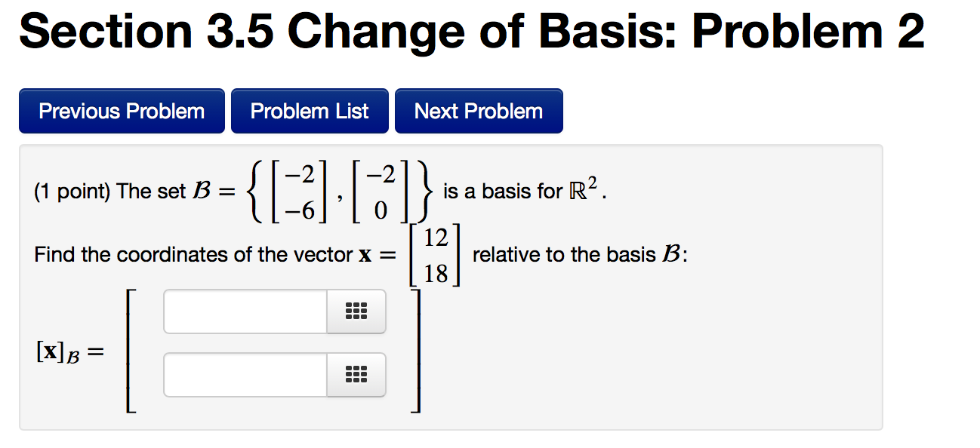Open the equation editor for the first coordinate
The image size is (980, 448).
tap(355, 311)
